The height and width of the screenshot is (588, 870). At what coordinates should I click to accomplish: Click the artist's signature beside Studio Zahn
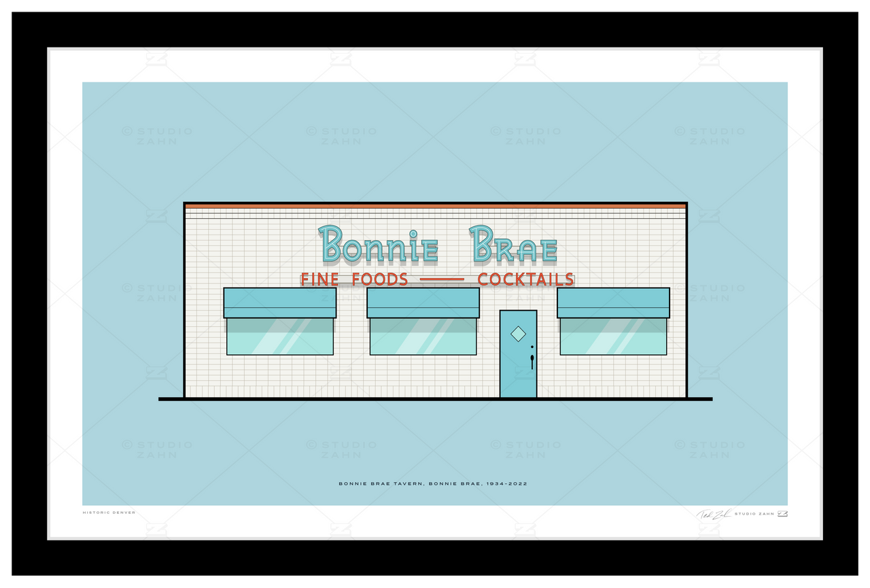coord(714,514)
